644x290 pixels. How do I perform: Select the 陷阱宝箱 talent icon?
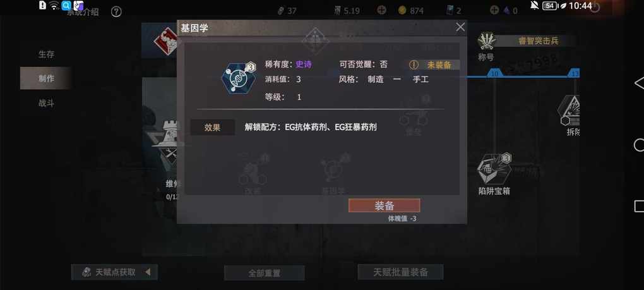494,169
